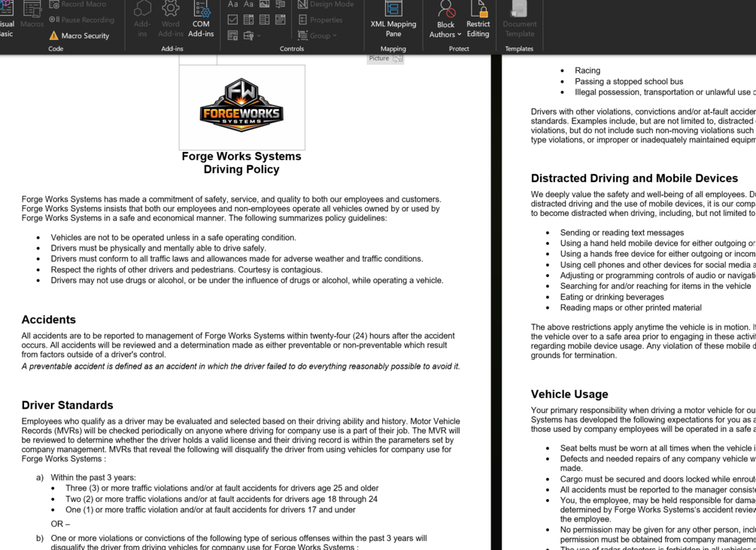Click the 'OR –' line
The width and height of the screenshot is (756, 550).
click(60, 524)
